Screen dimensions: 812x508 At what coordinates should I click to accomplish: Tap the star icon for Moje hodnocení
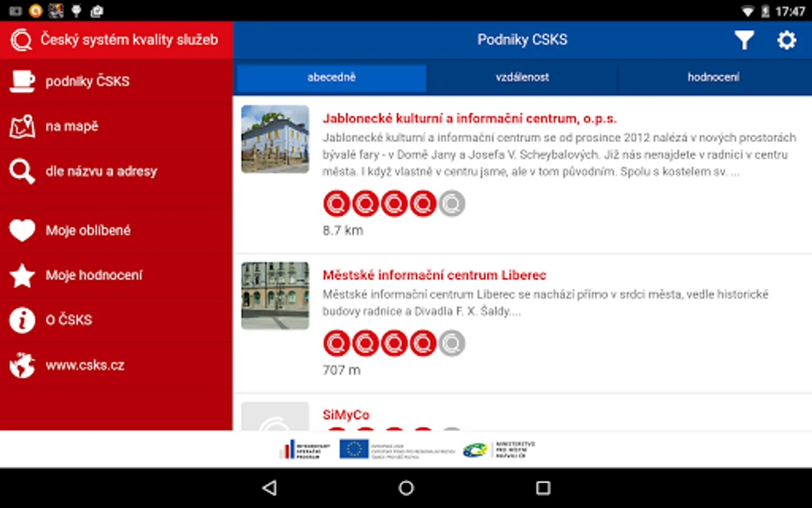click(x=22, y=275)
